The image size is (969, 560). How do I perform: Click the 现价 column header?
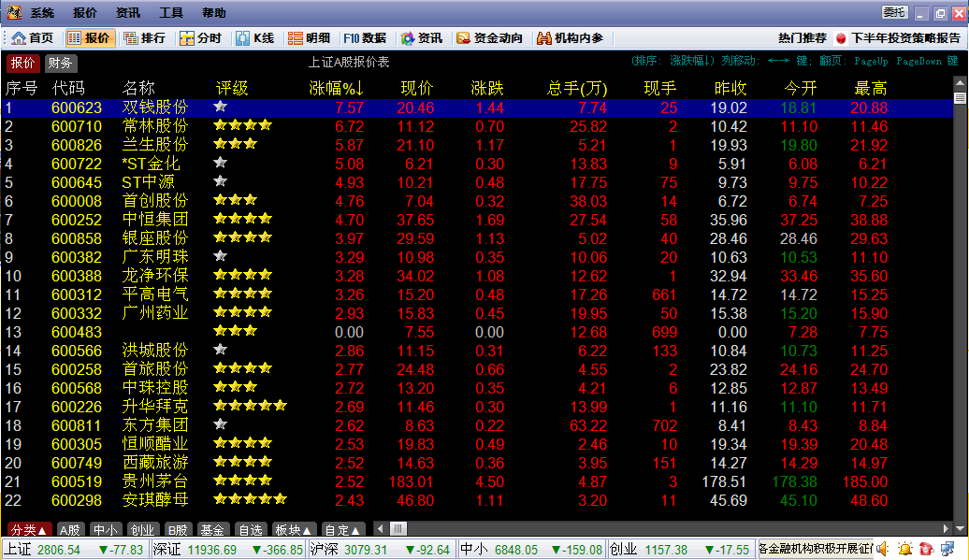[x=417, y=88]
